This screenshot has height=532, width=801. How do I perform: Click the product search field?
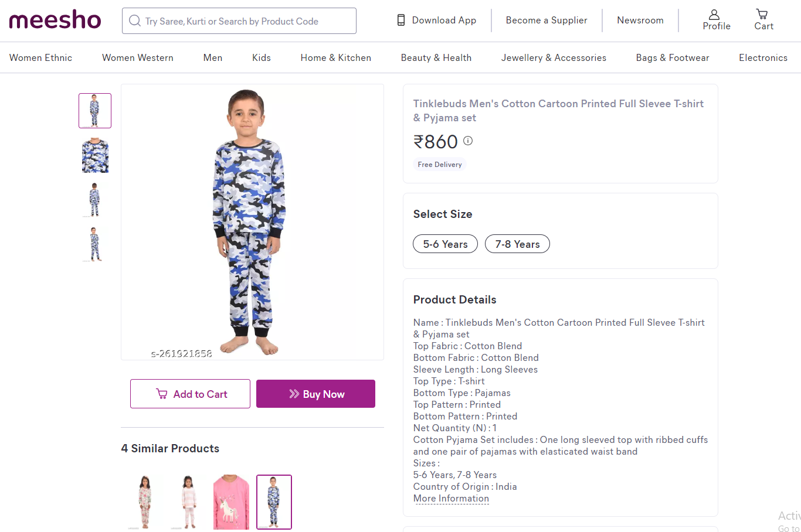pyautogui.click(x=246, y=21)
